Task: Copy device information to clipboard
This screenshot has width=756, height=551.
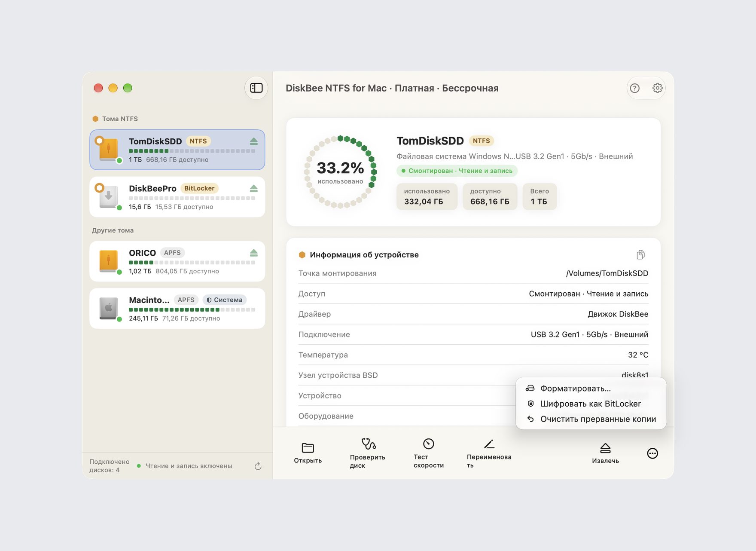Action: (x=640, y=255)
